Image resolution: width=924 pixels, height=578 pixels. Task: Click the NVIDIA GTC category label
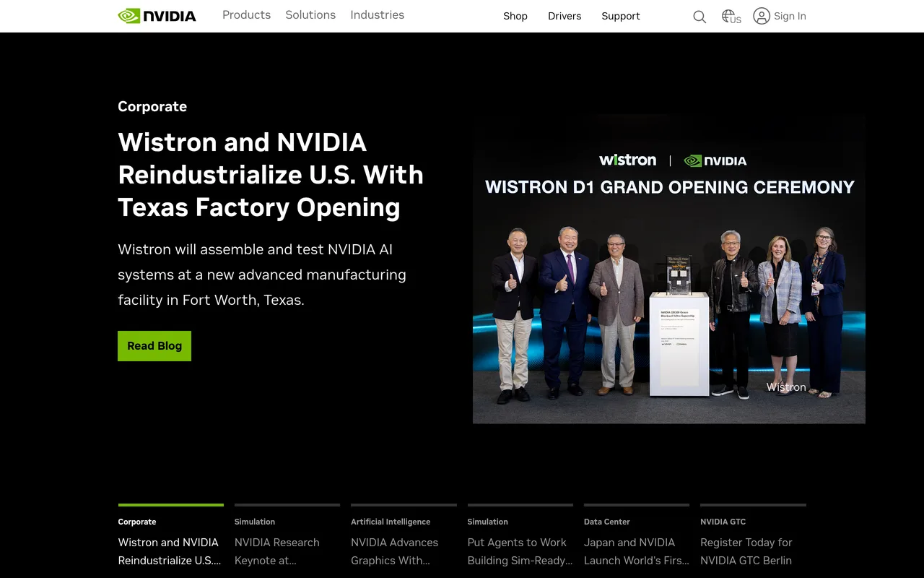[723, 522]
